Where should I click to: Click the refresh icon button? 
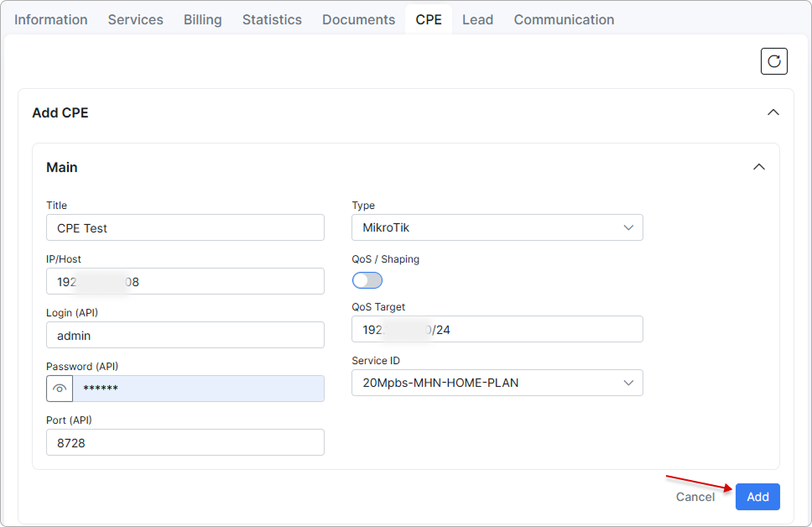(773, 61)
